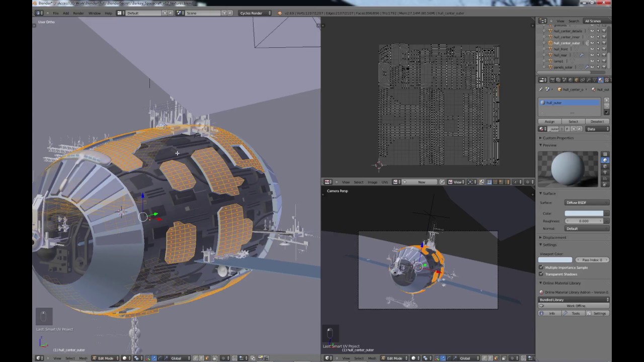644x362 pixels.
Task: Open the Modifiers wrench properties tab
Action: pos(589,79)
